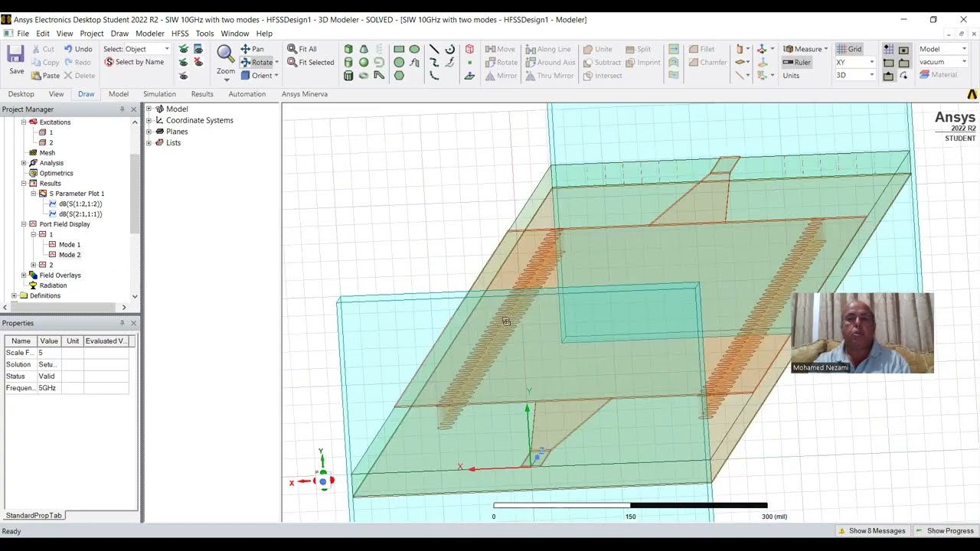Open the vacuum material dropdown
This screenshot has width=980, height=551.
tap(942, 62)
